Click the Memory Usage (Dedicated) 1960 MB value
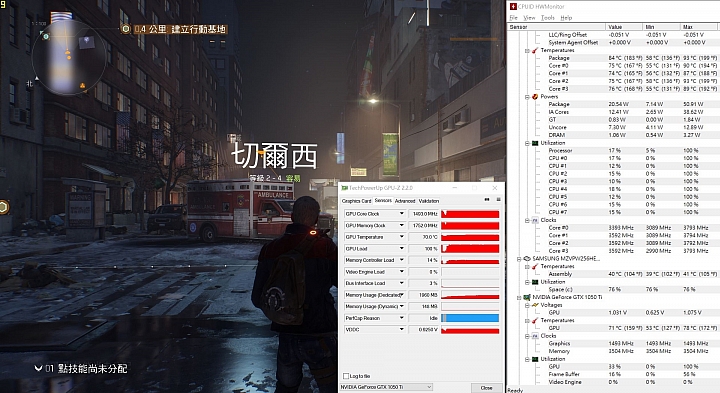Viewport: 720px width, 393px height. tap(423, 295)
